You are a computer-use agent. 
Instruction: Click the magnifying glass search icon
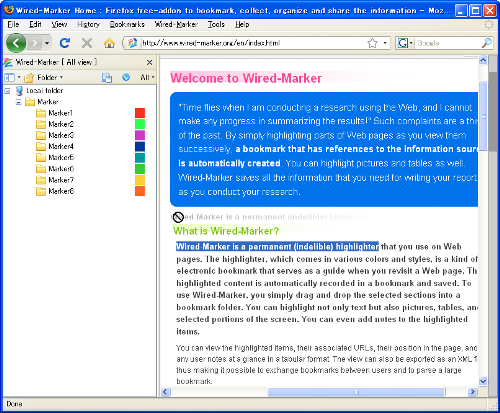click(x=487, y=43)
